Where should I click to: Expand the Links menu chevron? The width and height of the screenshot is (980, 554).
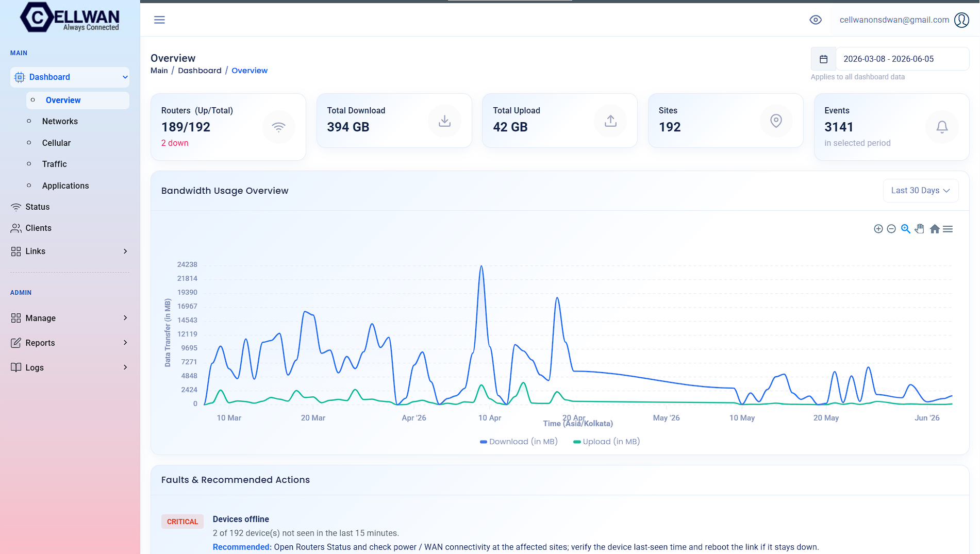click(x=125, y=251)
